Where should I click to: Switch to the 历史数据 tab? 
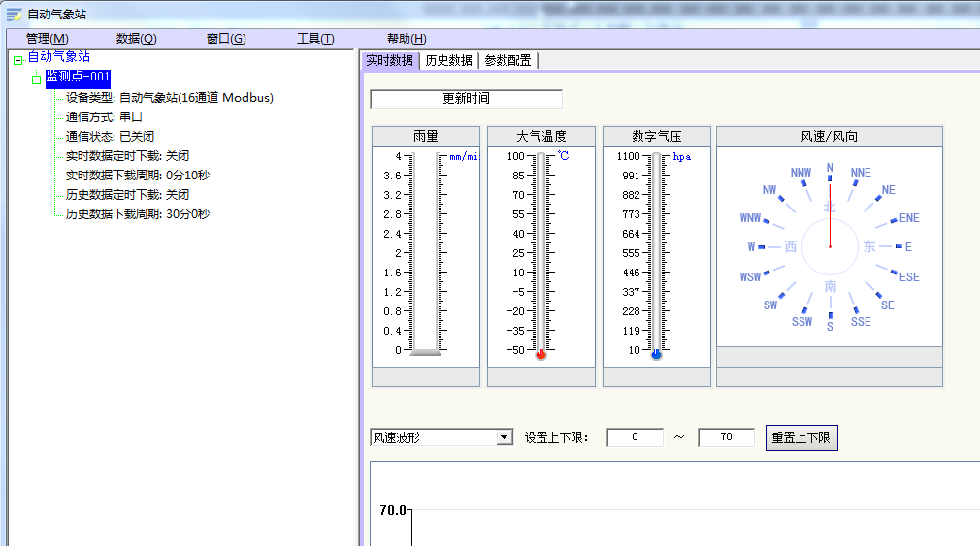pos(448,60)
